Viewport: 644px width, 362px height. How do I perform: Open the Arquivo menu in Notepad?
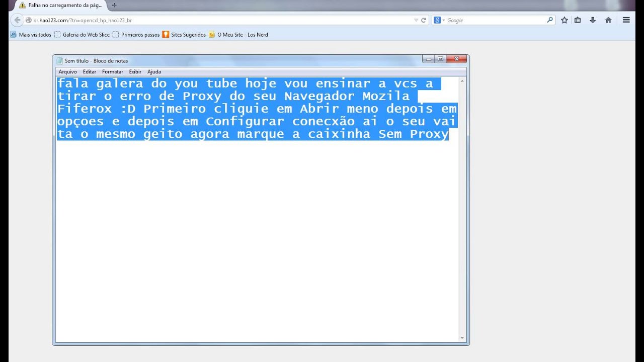coord(67,72)
